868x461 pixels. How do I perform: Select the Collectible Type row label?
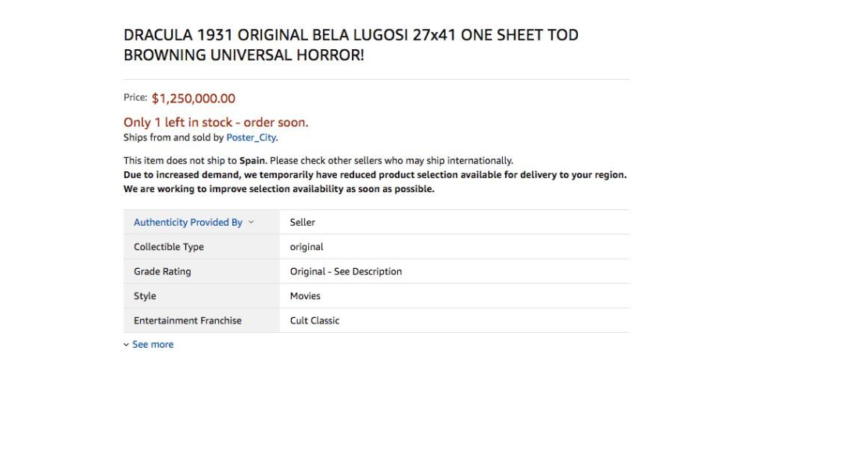click(x=169, y=247)
